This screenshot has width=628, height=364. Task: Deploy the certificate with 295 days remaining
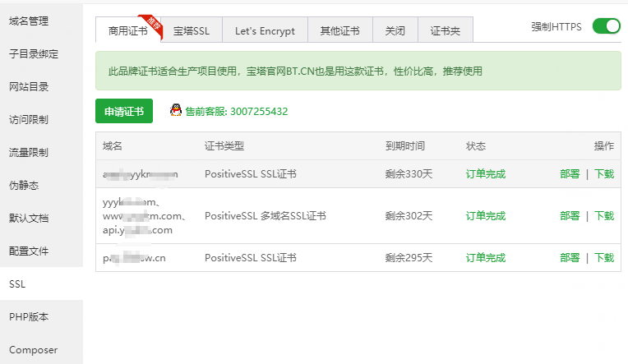(x=570, y=257)
